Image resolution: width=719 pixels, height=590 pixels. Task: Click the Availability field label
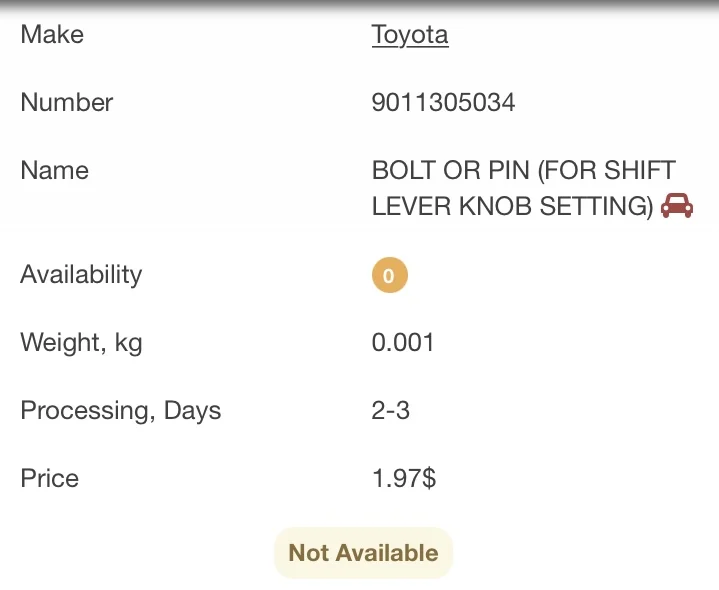pos(81,275)
